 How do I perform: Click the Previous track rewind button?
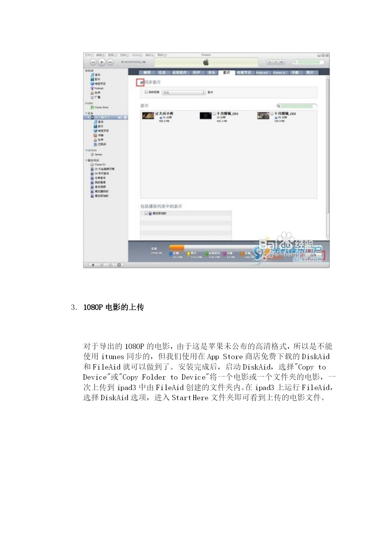(x=93, y=62)
